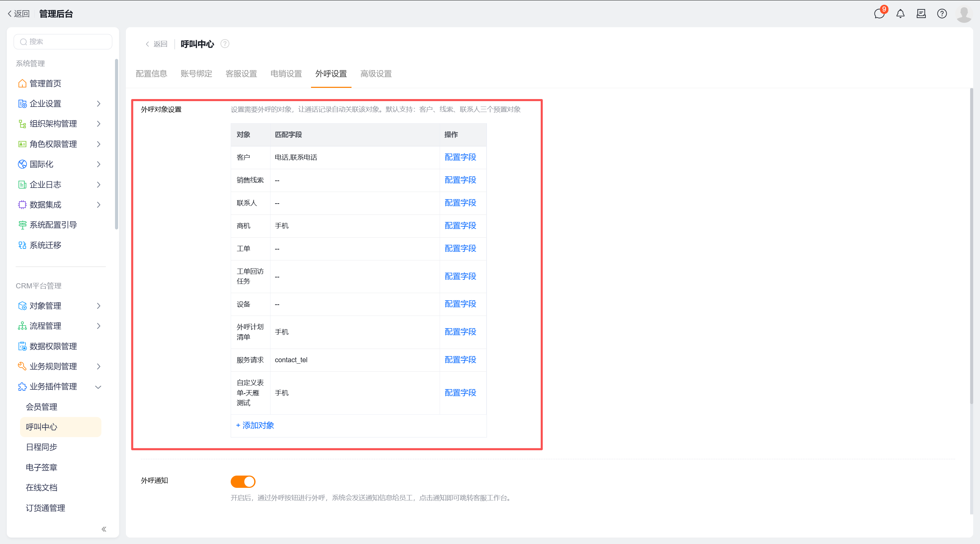Open the chat messages icon with badge
Image resolution: width=980 pixels, height=544 pixels.
coord(879,14)
